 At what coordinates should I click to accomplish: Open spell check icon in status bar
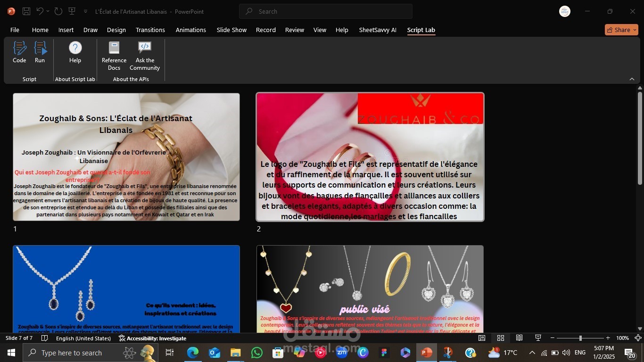(x=45, y=338)
